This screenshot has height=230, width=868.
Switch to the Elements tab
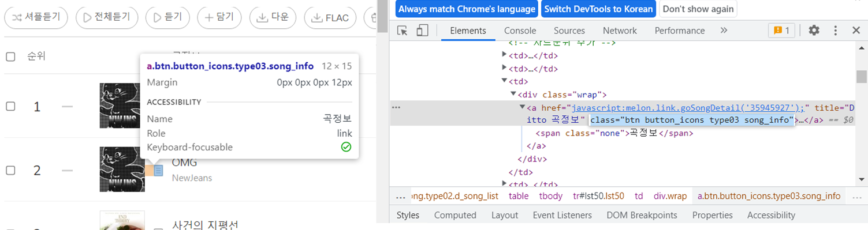[468, 31]
